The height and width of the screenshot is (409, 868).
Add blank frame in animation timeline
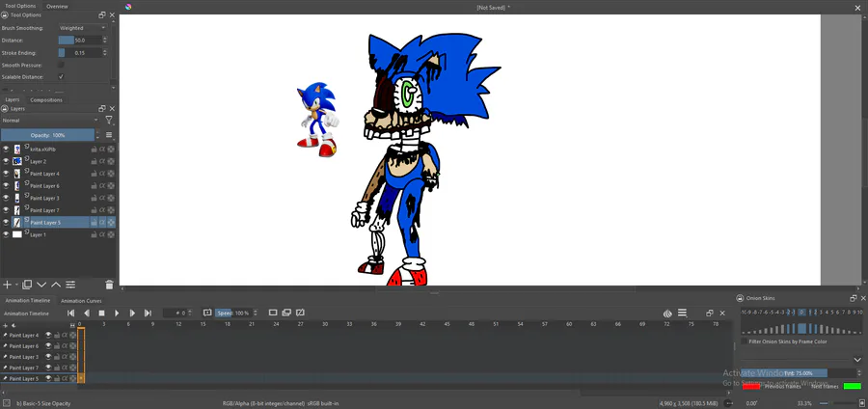[272, 313]
